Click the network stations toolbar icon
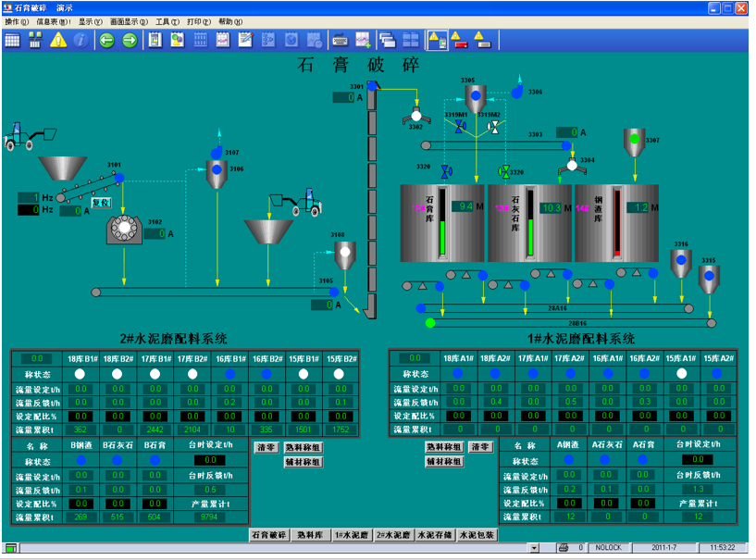756x560 pixels. coord(35,41)
